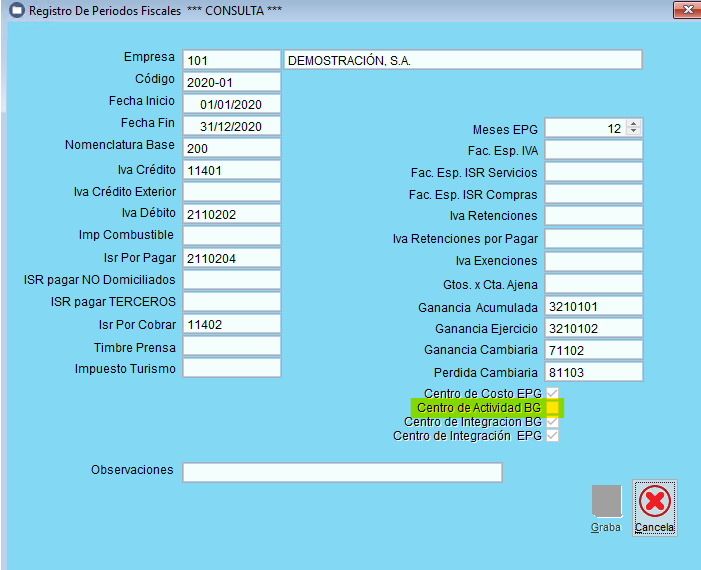Toggle Centro de Costo EPG checkbox
This screenshot has width=701, height=570.
click(552, 394)
